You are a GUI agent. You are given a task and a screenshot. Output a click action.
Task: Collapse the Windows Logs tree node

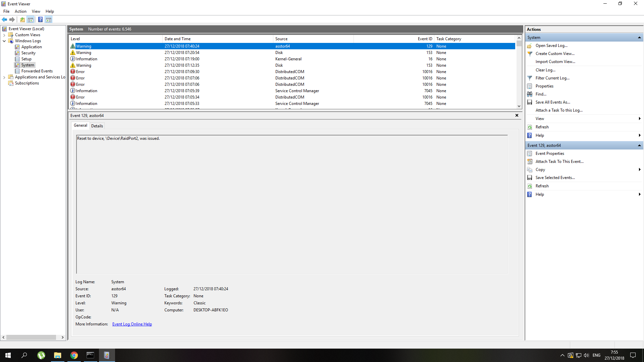point(4,41)
